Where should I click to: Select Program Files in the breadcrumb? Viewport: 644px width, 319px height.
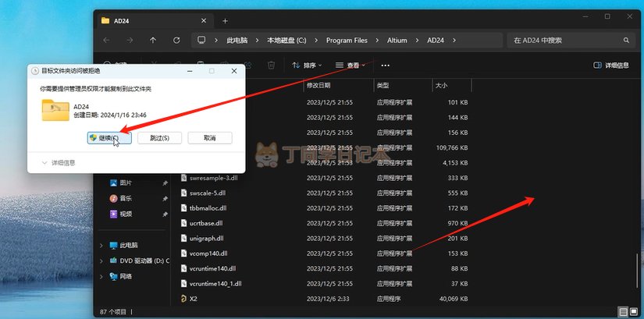(x=347, y=41)
